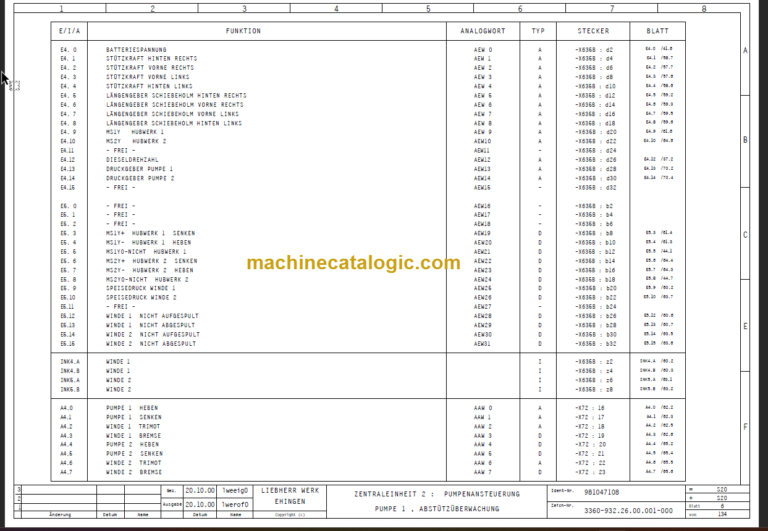
Task: Click AEW12 analog word
Action: tap(482, 160)
